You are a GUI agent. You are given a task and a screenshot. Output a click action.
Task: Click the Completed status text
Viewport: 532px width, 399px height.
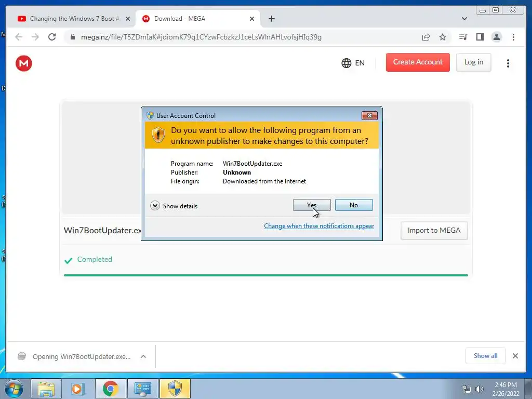point(95,259)
